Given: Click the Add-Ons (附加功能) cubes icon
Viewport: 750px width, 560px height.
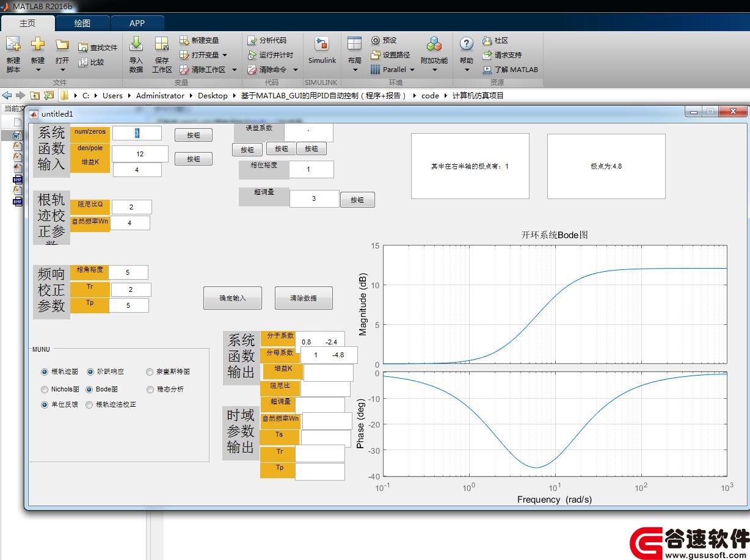Looking at the screenshot, I should click(x=434, y=43).
